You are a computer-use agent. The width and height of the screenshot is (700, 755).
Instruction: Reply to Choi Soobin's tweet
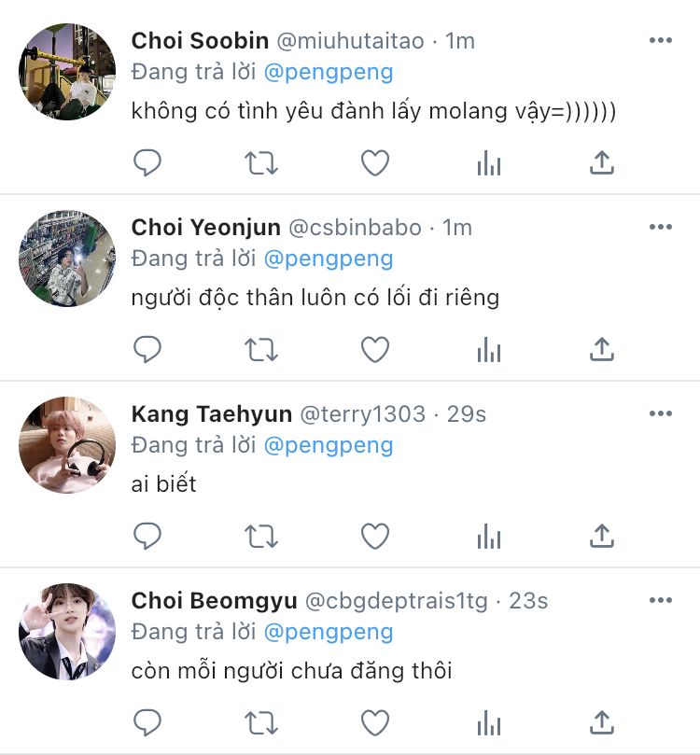(147, 163)
